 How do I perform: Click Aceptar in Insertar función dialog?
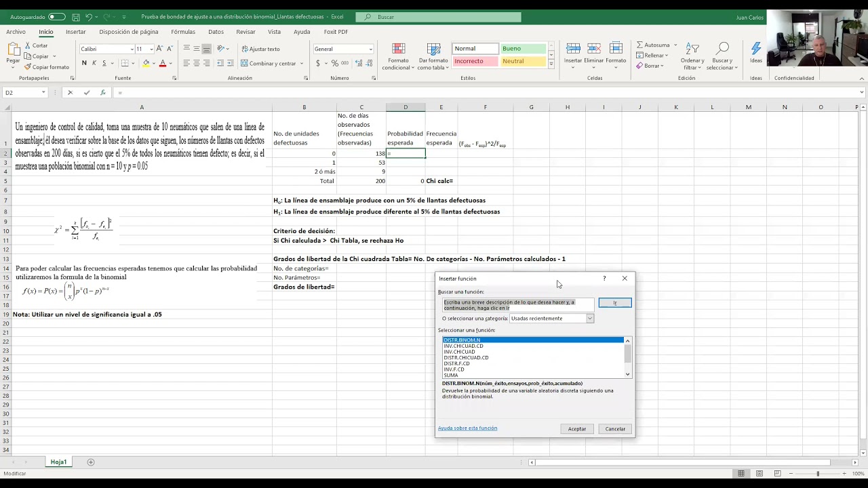coord(577,428)
